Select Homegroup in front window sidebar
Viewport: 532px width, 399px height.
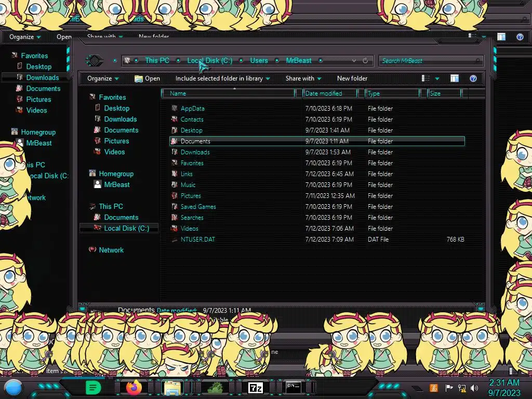116,174
